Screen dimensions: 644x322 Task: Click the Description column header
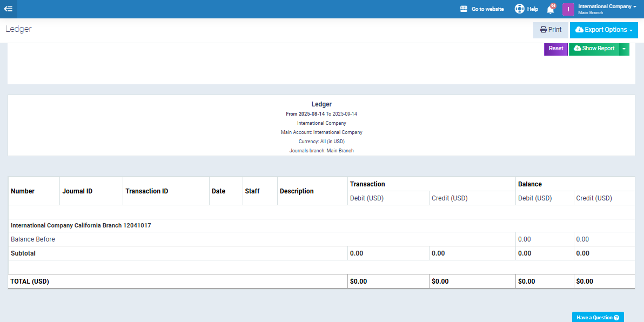tap(297, 191)
